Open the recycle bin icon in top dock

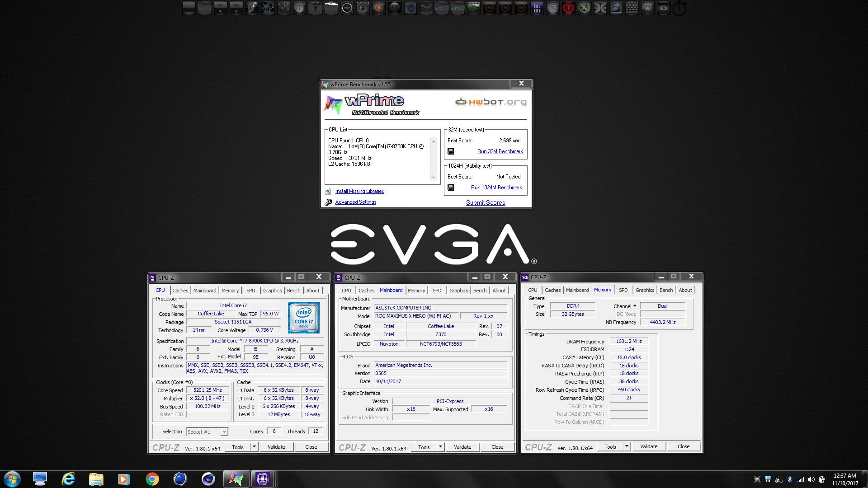click(663, 8)
